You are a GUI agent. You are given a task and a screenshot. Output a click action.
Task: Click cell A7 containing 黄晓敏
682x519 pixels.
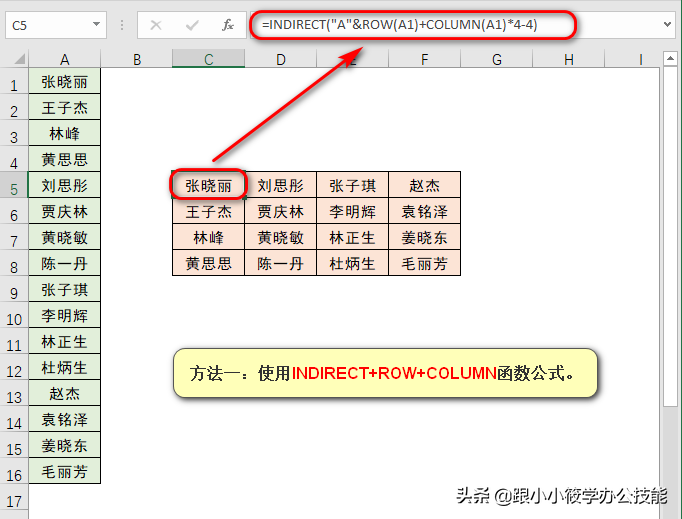(x=64, y=237)
